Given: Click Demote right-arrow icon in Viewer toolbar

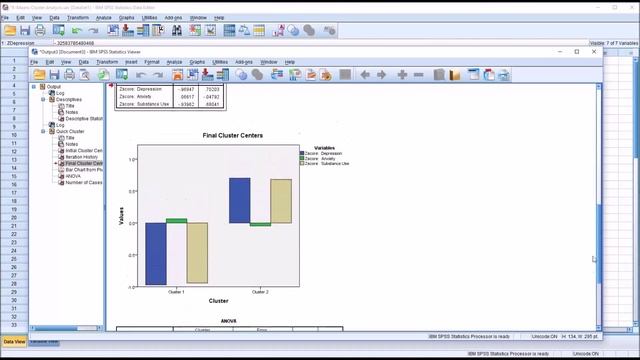Looking at the screenshot, I should click(381, 75).
